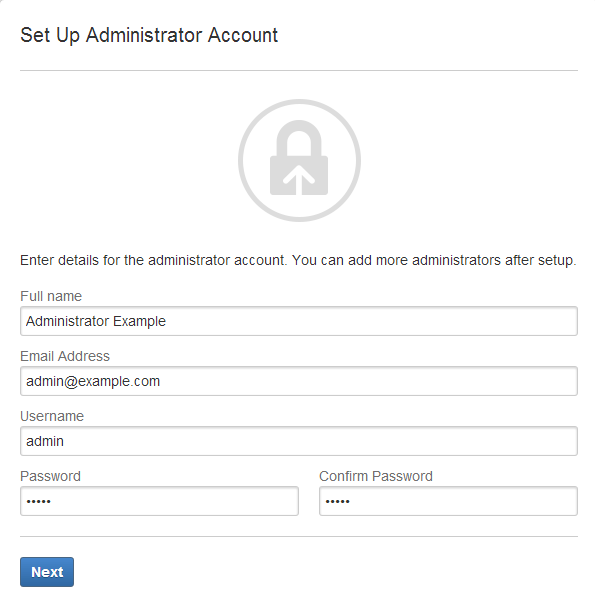Click the Confirm Password label

tap(376, 476)
